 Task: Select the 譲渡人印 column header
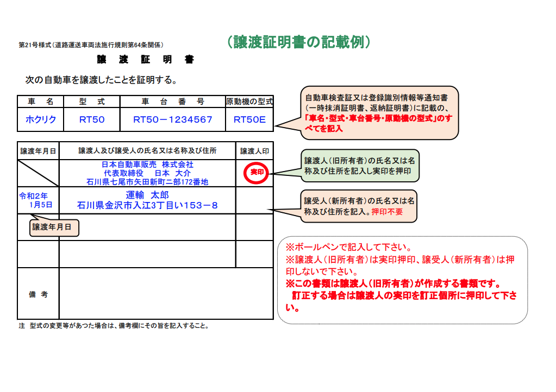coord(253,150)
